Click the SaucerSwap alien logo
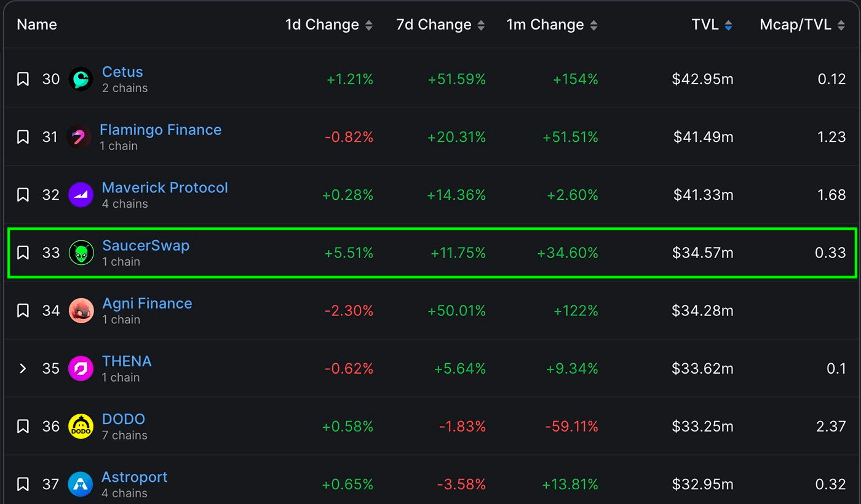The width and height of the screenshot is (861, 504). [80, 253]
